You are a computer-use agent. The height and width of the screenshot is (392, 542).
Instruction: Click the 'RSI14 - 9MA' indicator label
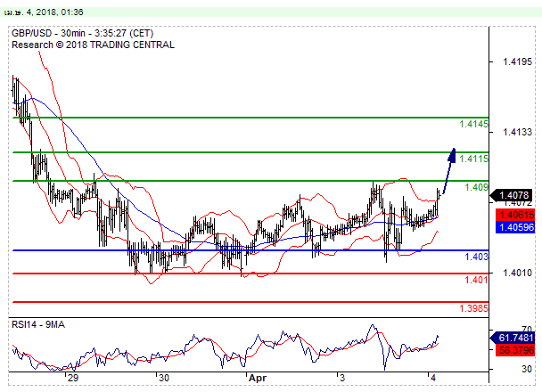tap(38, 324)
